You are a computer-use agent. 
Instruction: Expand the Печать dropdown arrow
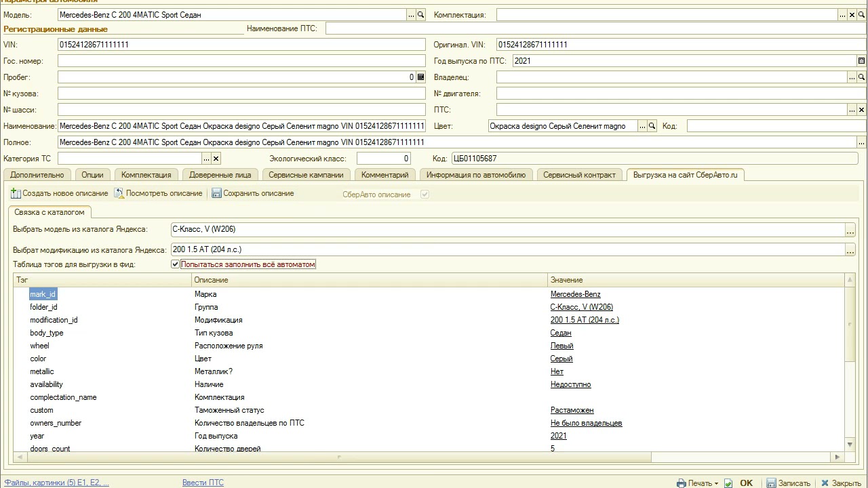[x=716, y=484]
